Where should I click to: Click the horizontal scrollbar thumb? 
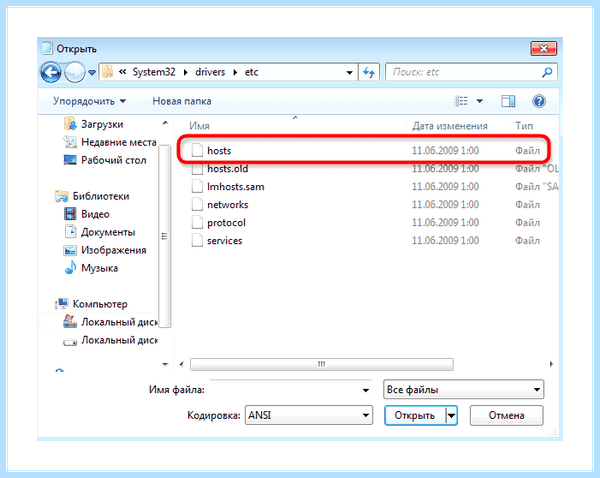point(322,364)
